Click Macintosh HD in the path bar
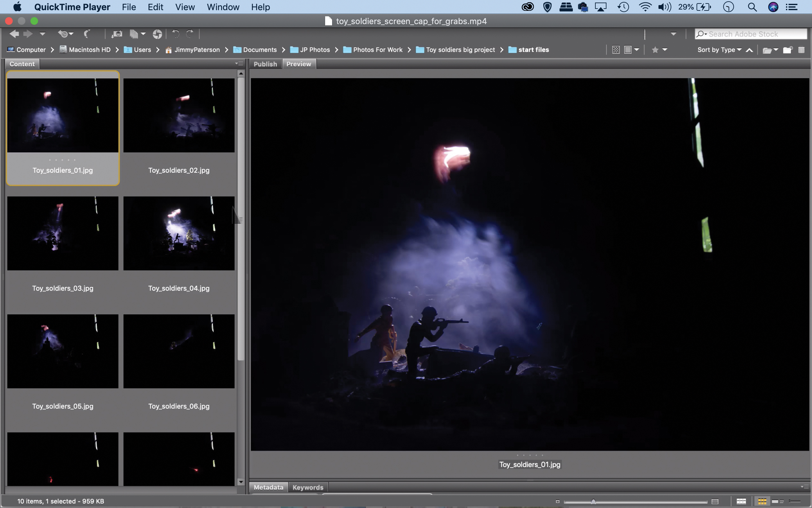 point(85,50)
